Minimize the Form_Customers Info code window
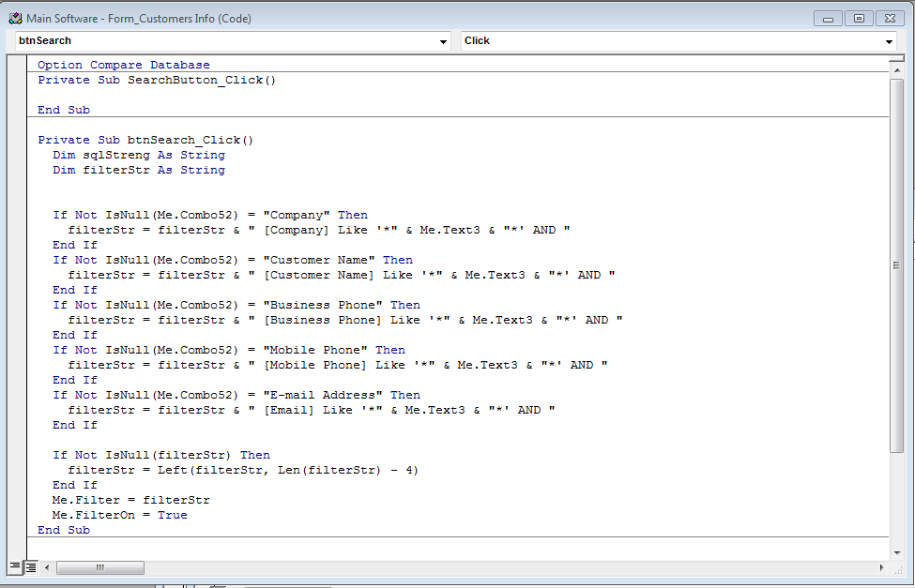This screenshot has width=915, height=588. pos(828,19)
